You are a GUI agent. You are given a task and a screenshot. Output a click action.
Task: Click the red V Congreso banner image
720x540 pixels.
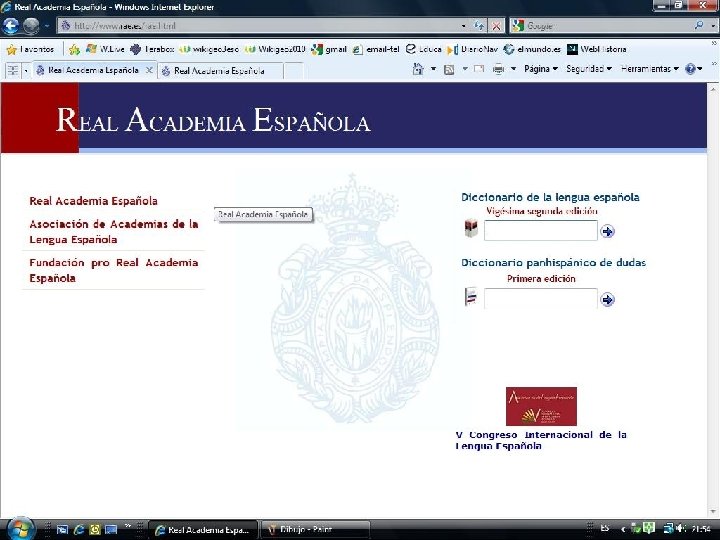click(541, 406)
